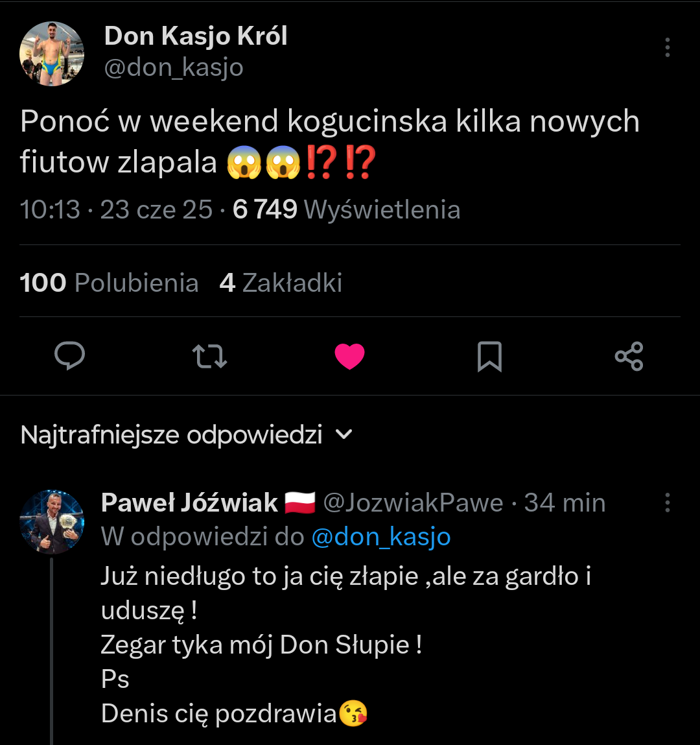Tap the @don_kasjo handle under author name
Image resolution: width=700 pixels, height=745 pixels.
coord(174,67)
